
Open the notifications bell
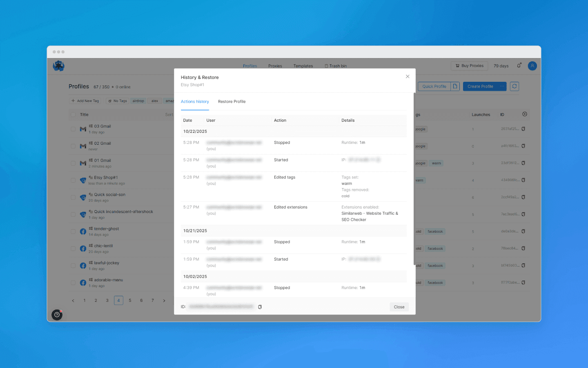click(x=519, y=65)
